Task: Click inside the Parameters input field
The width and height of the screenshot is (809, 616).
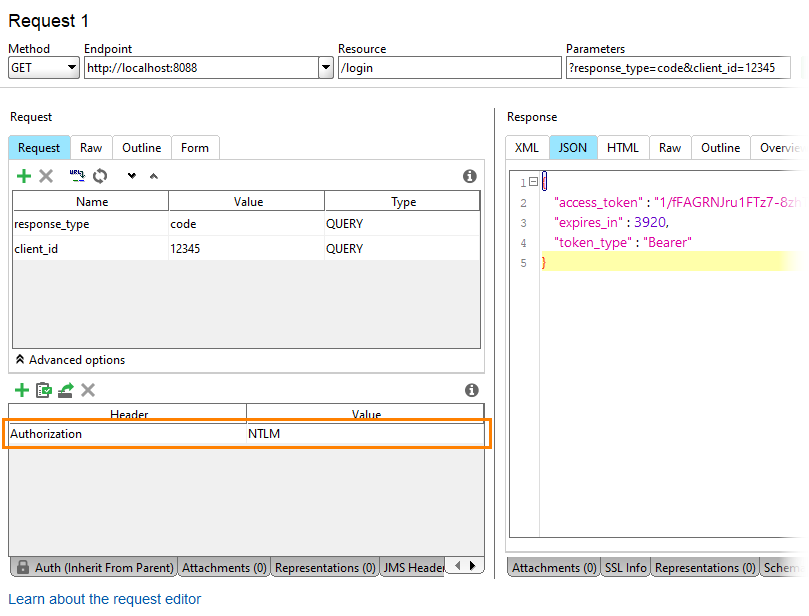Action: tap(678, 67)
